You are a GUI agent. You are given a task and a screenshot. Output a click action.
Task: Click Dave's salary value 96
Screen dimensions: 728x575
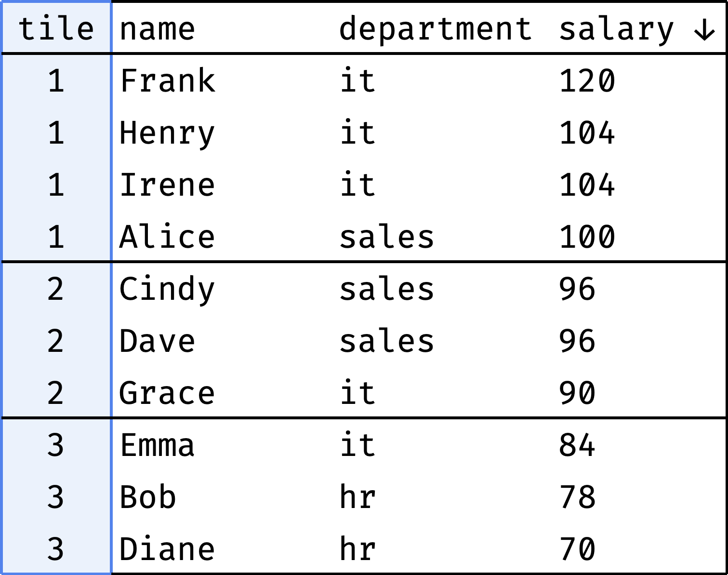[x=577, y=341]
